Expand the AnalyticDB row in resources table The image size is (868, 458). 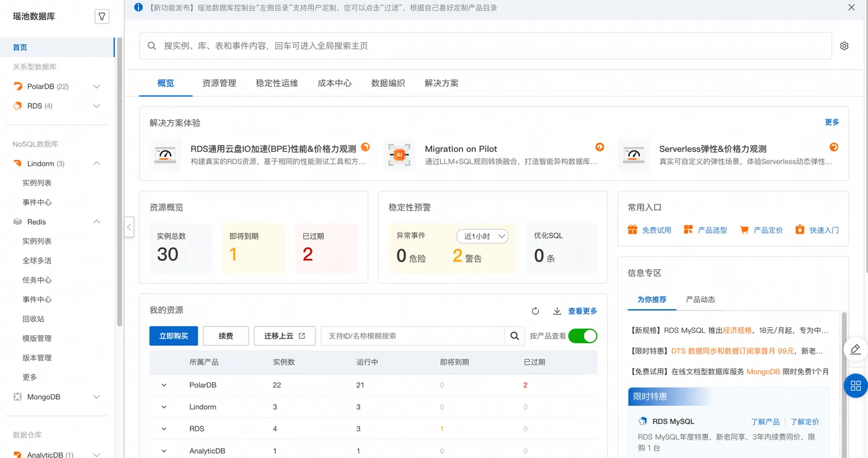click(x=164, y=451)
